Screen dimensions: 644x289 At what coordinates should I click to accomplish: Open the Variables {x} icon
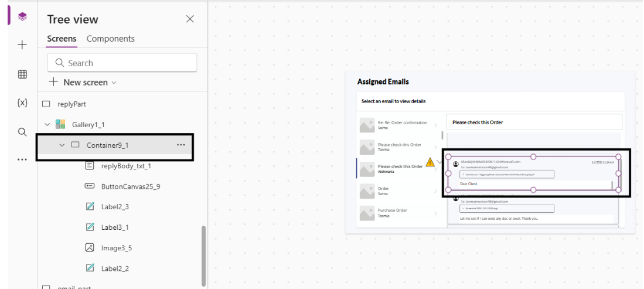point(22,103)
